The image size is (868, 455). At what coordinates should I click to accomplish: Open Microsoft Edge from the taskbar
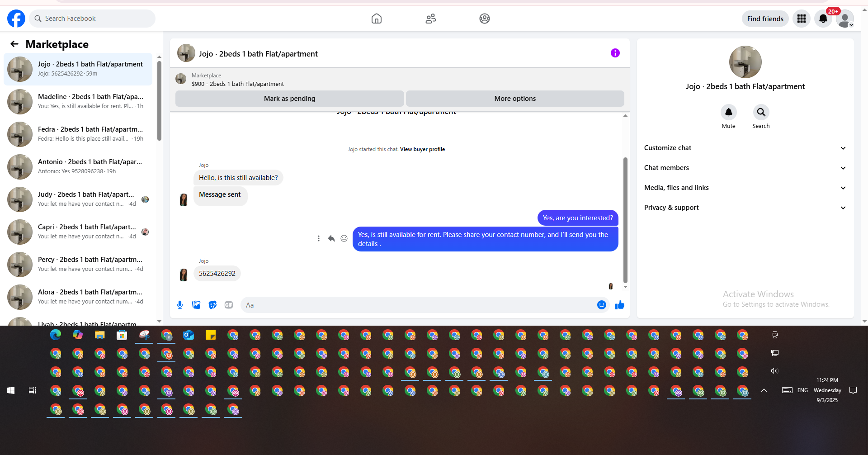tap(56, 335)
